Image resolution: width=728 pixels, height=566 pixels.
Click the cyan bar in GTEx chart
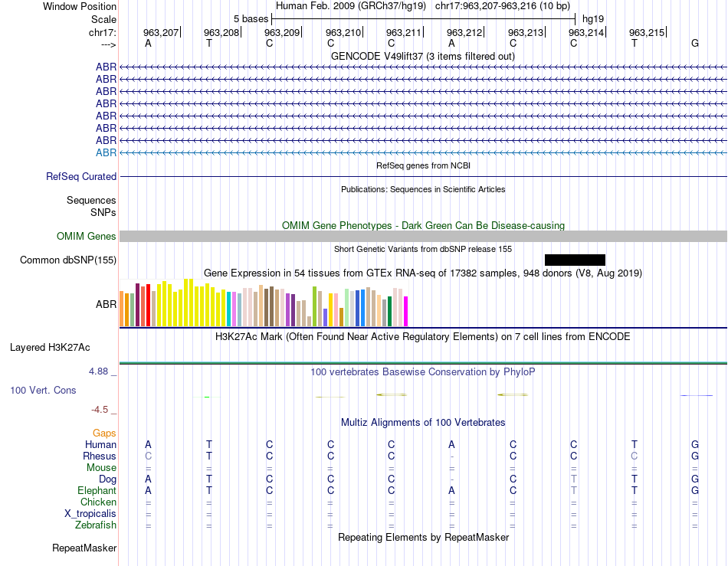229,309
